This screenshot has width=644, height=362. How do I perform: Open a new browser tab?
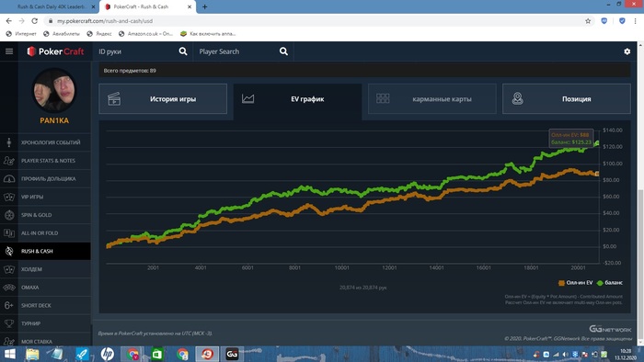204,6
